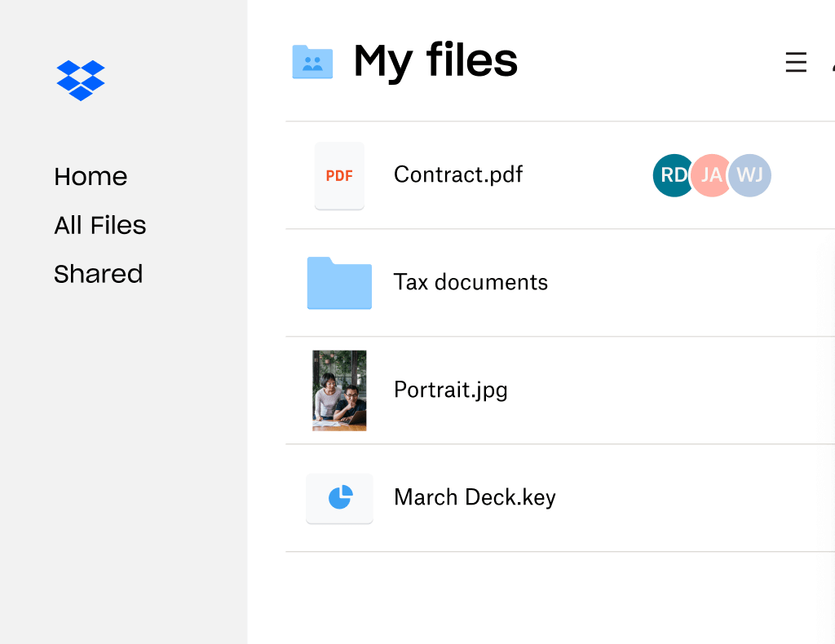
Task: Open All Files in sidebar
Action: point(100,225)
